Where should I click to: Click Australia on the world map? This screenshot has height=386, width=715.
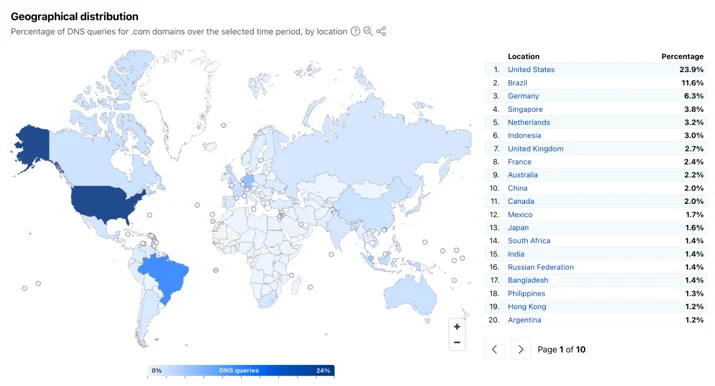pyautogui.click(x=409, y=296)
